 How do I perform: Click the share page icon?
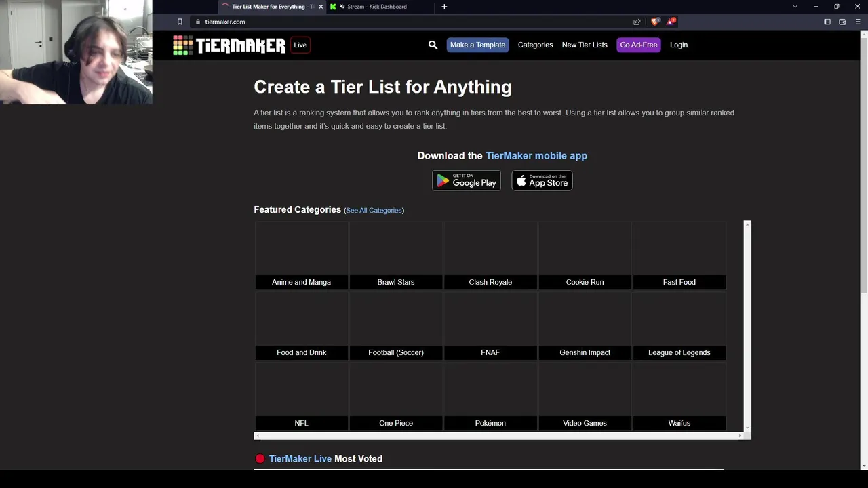pyautogui.click(x=637, y=22)
